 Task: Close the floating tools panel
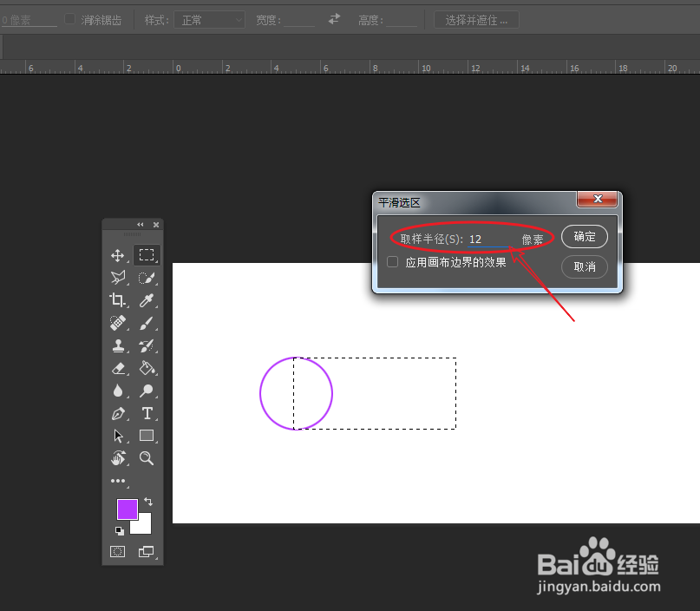pyautogui.click(x=156, y=225)
